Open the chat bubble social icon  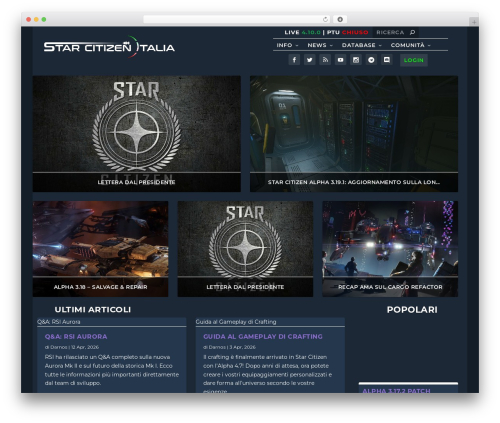[387, 60]
